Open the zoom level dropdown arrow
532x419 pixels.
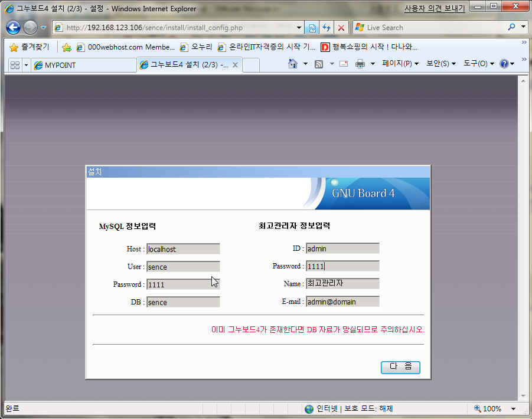coord(513,409)
